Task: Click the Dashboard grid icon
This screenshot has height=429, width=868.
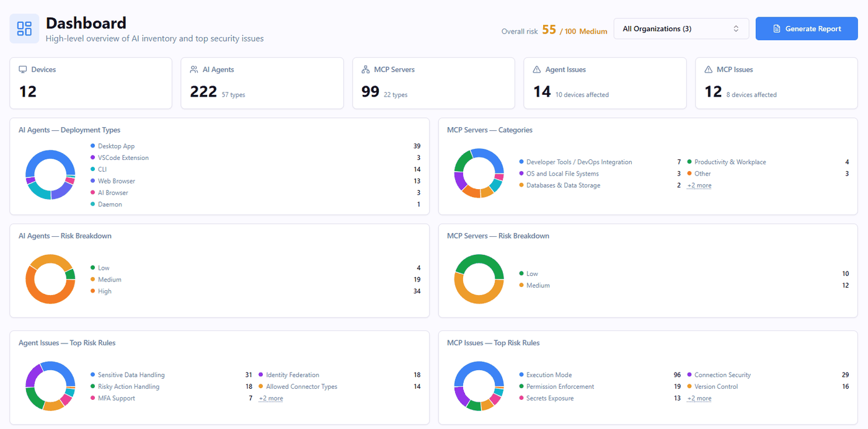Action: (24, 29)
